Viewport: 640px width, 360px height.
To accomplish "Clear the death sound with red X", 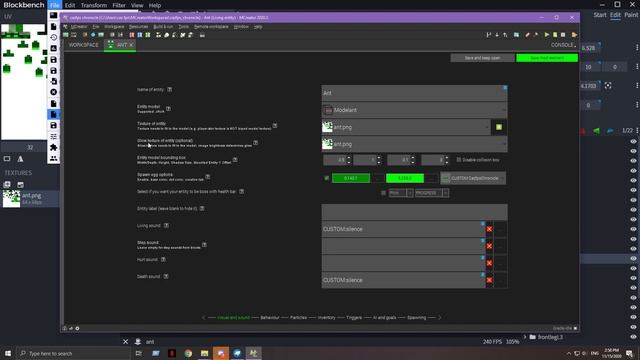I will coord(489,280).
